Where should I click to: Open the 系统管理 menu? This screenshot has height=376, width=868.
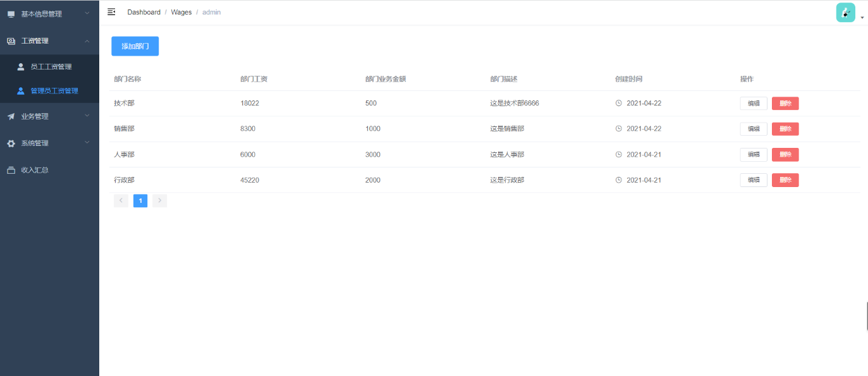point(49,143)
